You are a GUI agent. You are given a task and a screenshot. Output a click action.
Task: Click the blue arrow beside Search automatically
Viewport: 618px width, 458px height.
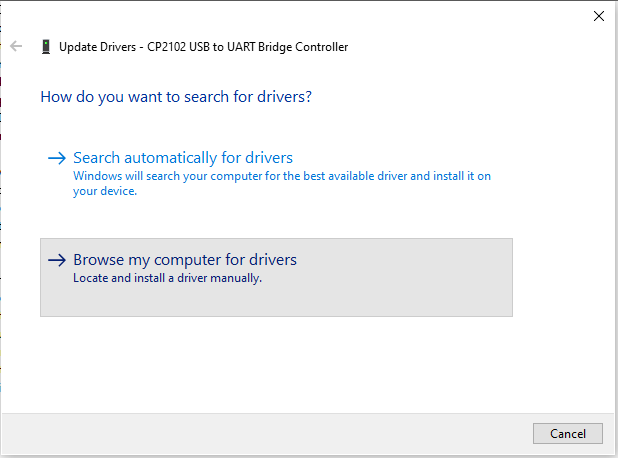point(57,158)
